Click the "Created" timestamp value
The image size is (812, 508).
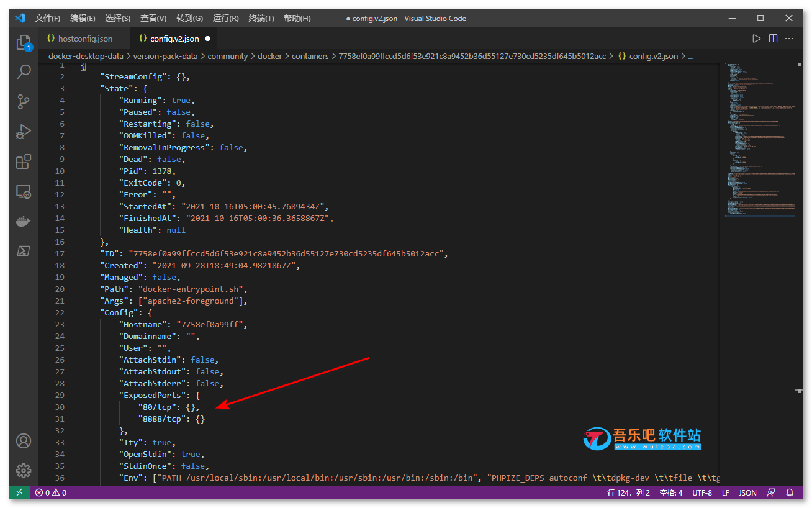point(225,265)
